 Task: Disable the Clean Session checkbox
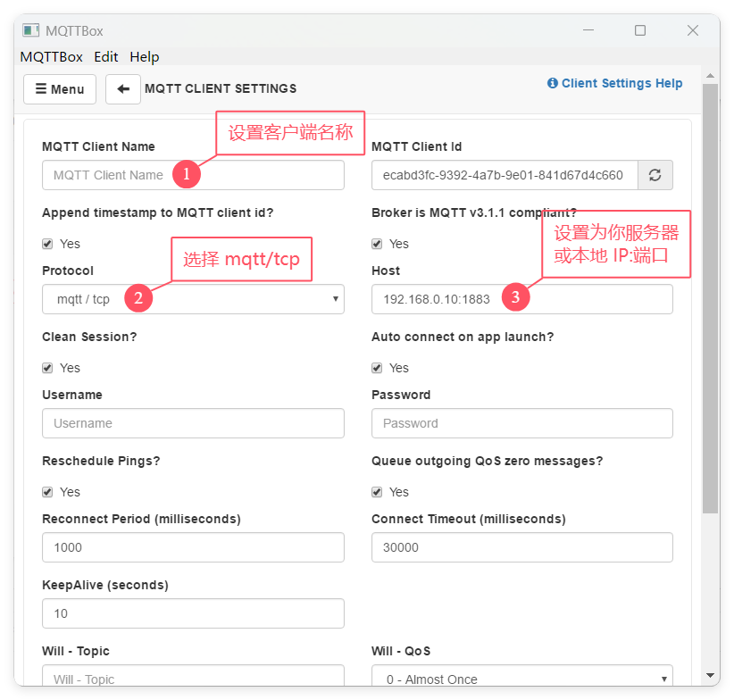pos(47,368)
